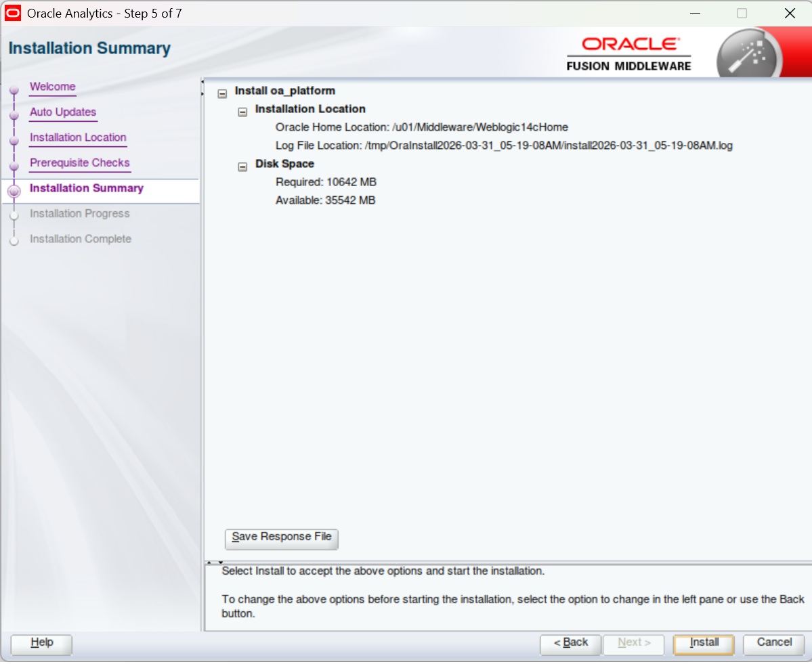Select the Installation Summary step
812x664 pixels.
(87, 188)
